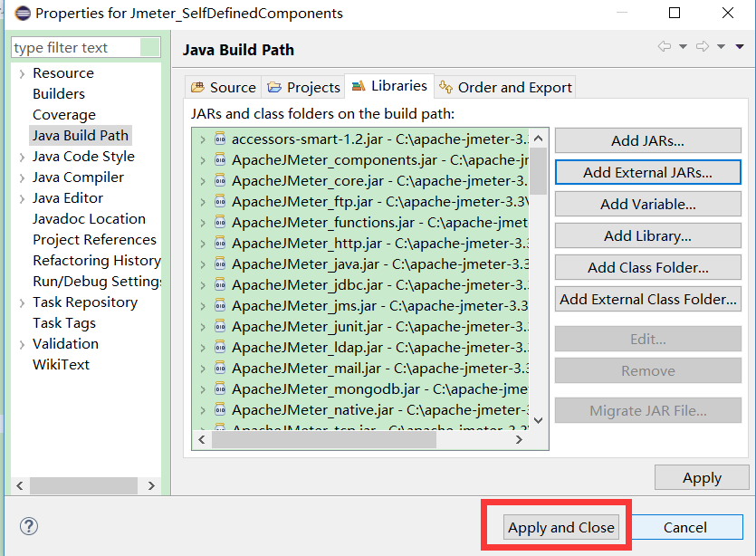Click the left tree horizontal scroll right arrow
This screenshot has width=756, height=556.
(151, 485)
